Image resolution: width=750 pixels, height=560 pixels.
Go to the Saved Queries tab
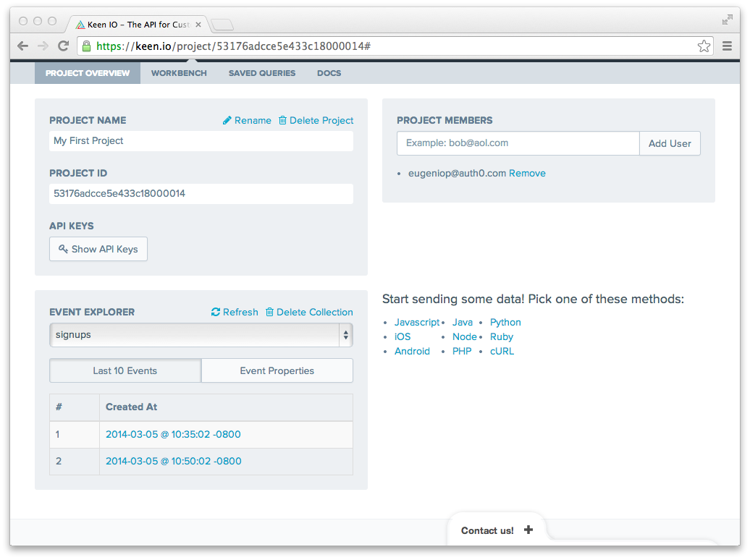point(261,73)
